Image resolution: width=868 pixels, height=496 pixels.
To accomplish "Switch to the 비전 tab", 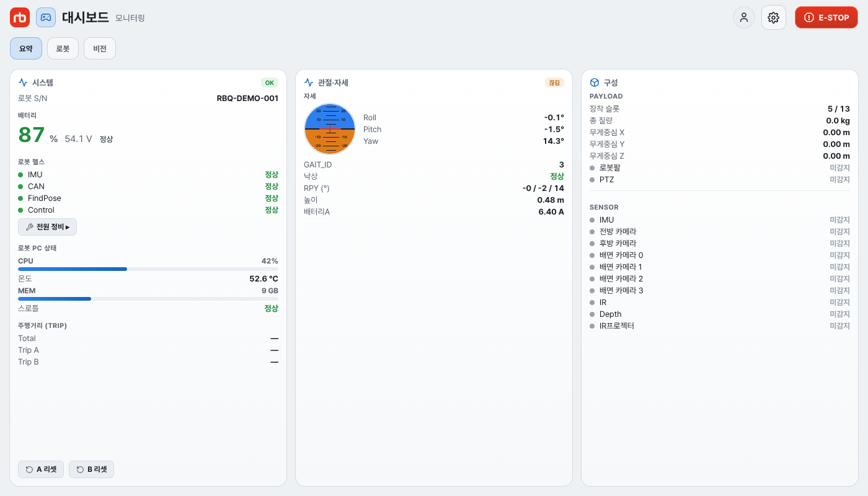I will tap(100, 48).
